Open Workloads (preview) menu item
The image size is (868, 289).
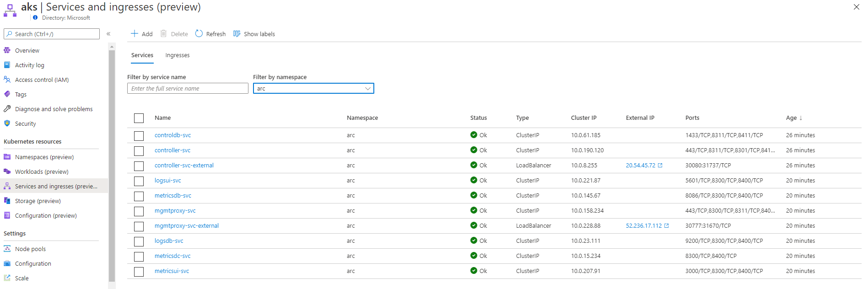click(42, 171)
